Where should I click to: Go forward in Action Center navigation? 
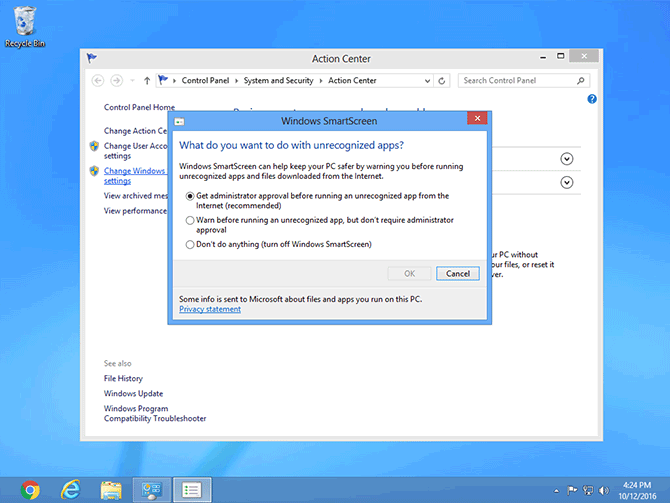point(116,80)
